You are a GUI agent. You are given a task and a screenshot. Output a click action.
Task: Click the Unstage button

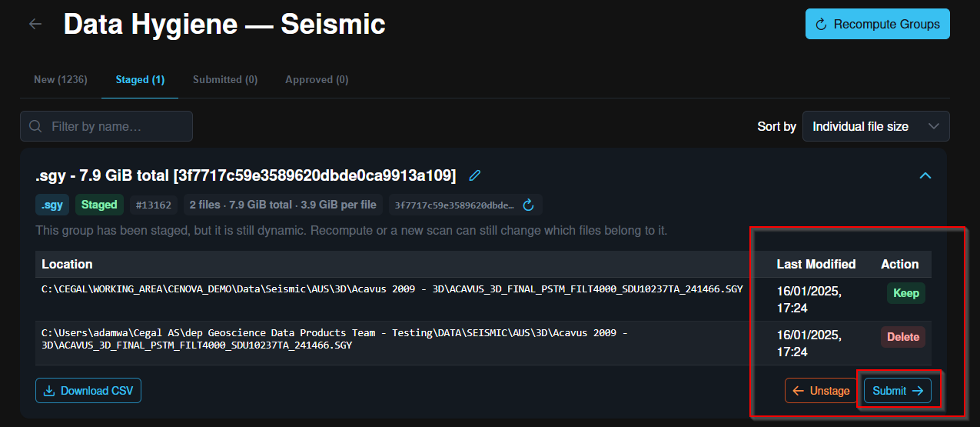[x=821, y=391]
